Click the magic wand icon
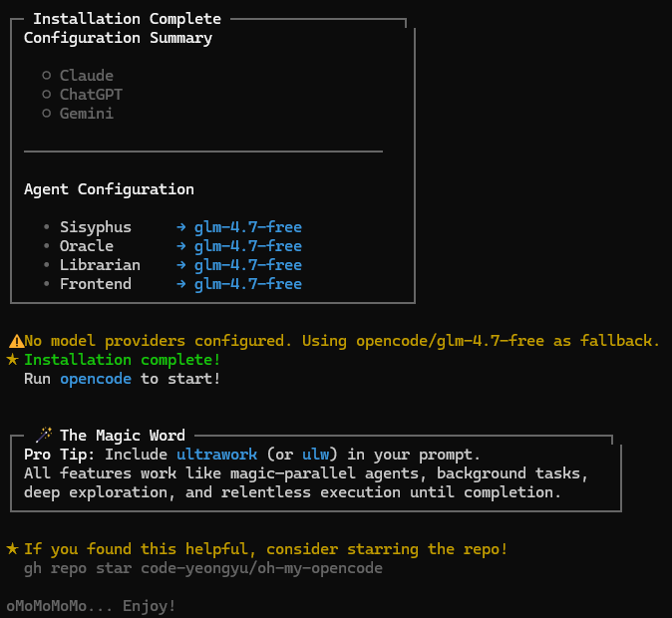The image size is (672, 618). pos(44,436)
